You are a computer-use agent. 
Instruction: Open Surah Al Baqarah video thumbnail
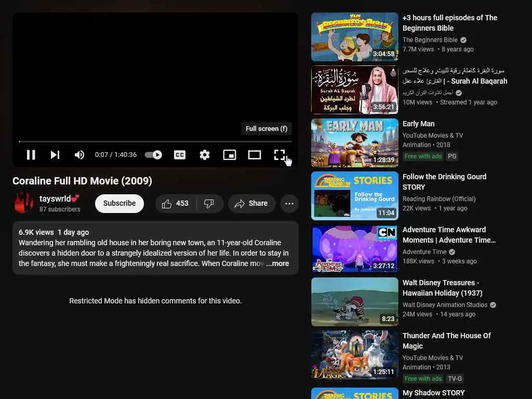(354, 90)
